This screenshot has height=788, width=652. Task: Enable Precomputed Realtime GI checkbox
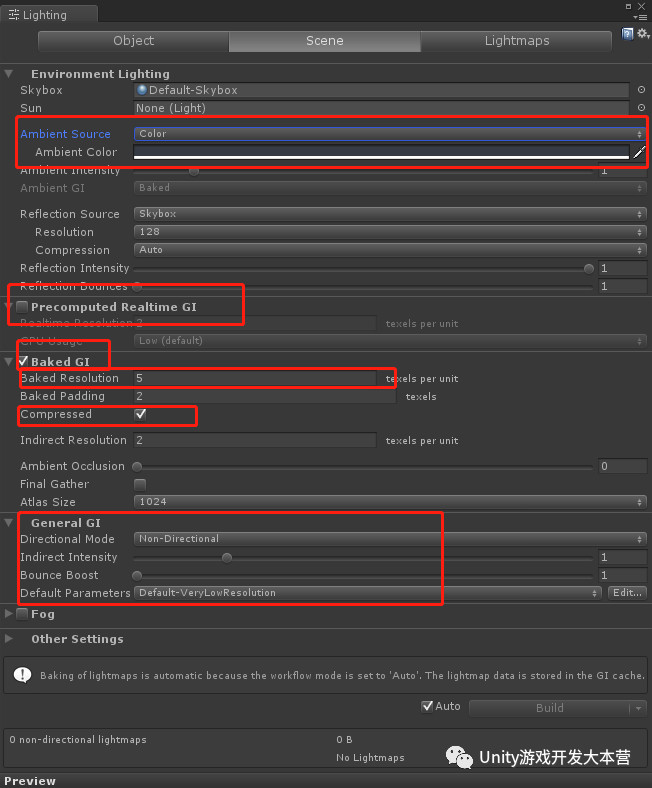coord(22,306)
